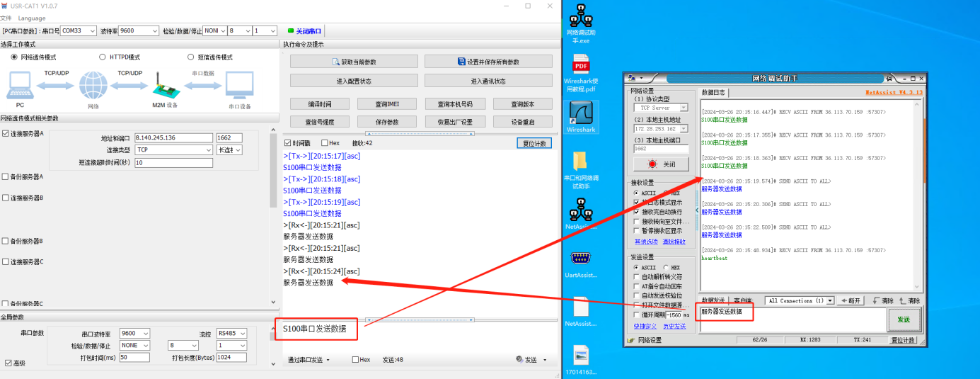
Task: Open the 协议类型 TCP Server dropdown in NetAssist
Action: click(x=661, y=108)
